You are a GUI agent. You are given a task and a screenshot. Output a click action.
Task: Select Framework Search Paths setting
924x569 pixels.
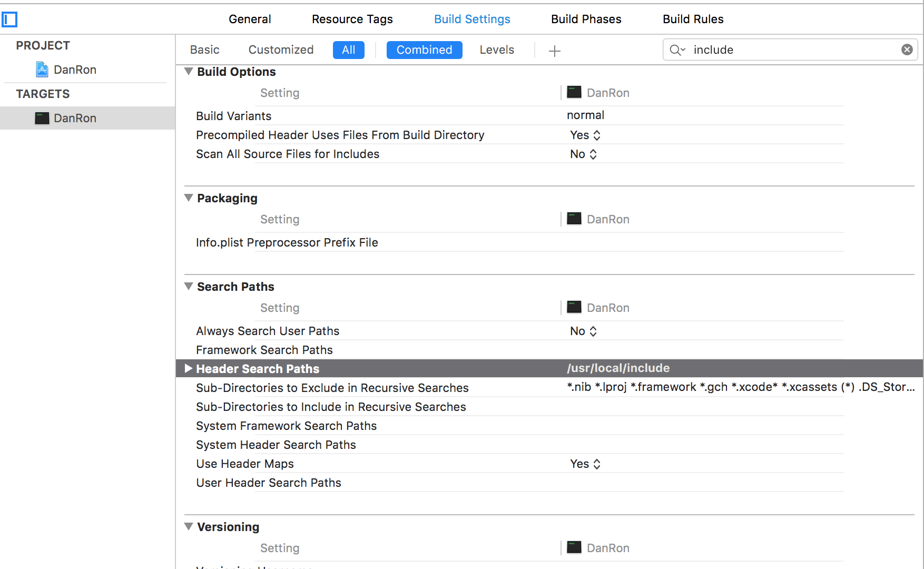coord(264,350)
